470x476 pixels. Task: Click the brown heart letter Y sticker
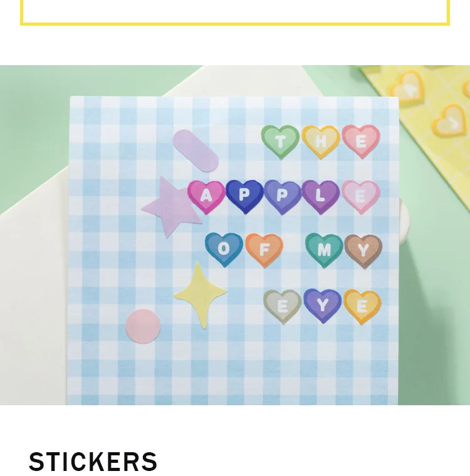(x=363, y=251)
